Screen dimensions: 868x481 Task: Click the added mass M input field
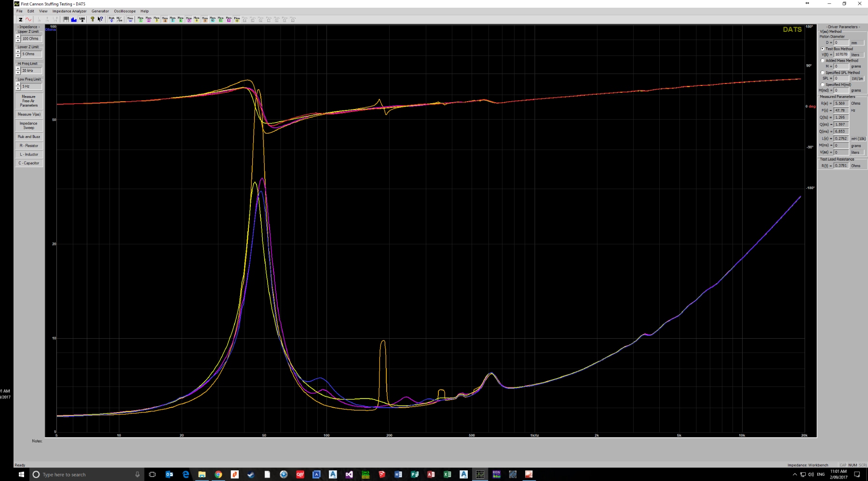841,66
